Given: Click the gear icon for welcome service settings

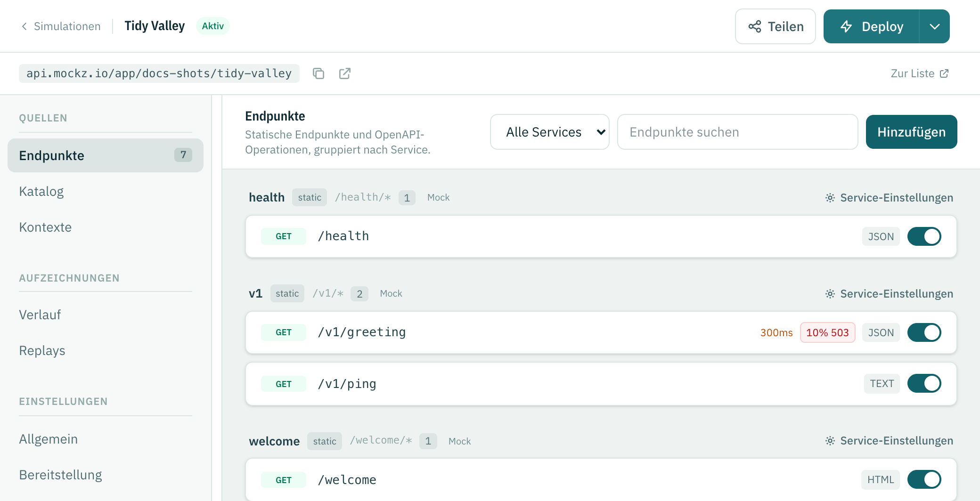Looking at the screenshot, I should tap(830, 441).
